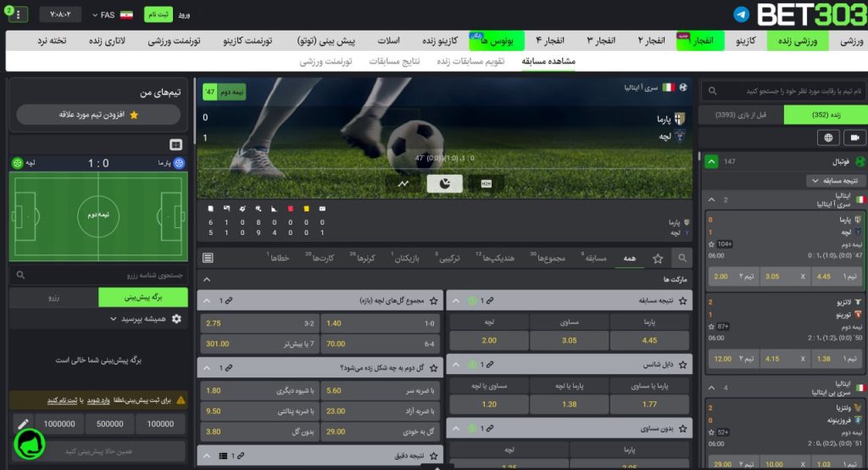Collapse سری آ ایتالیا league group
This screenshot has width=868, height=470.
(x=711, y=199)
